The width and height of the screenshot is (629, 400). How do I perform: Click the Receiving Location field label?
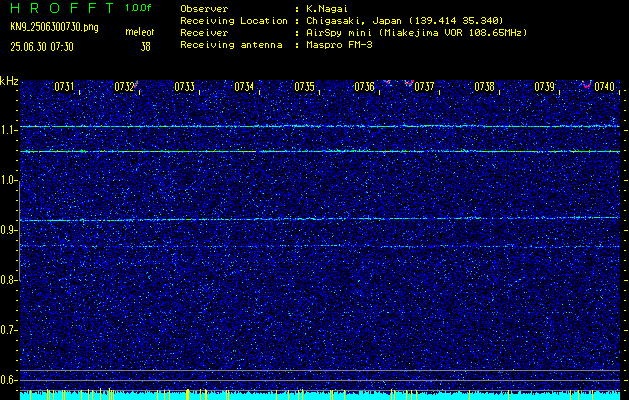[x=234, y=21]
